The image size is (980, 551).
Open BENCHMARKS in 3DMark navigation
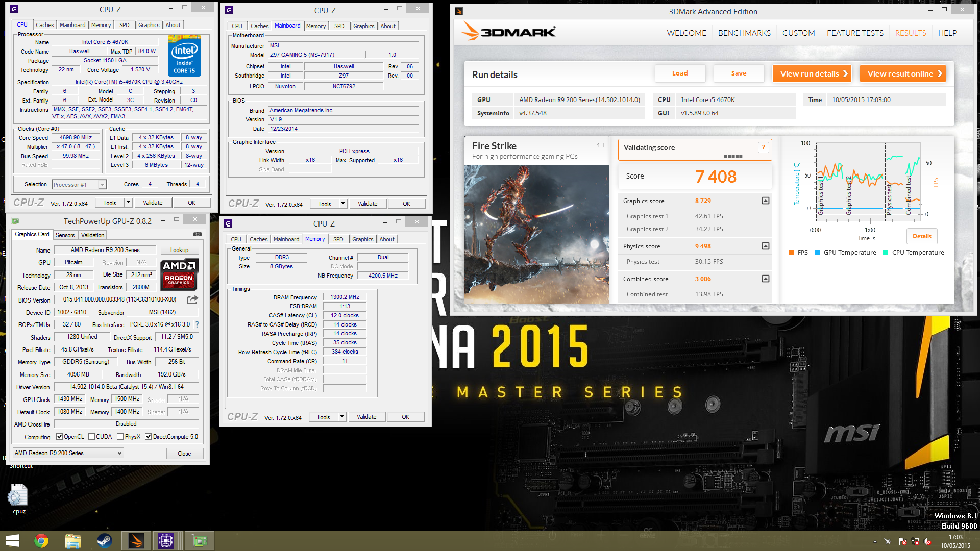(744, 33)
